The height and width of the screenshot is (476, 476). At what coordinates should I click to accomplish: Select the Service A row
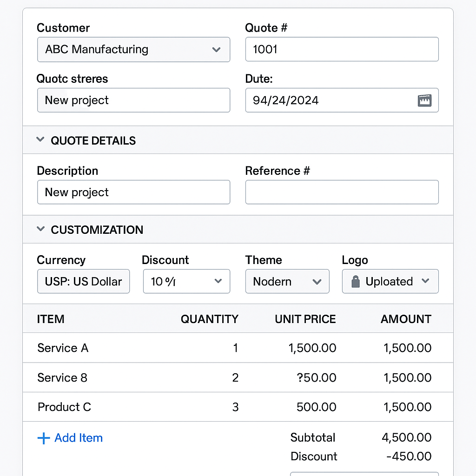click(x=63, y=348)
